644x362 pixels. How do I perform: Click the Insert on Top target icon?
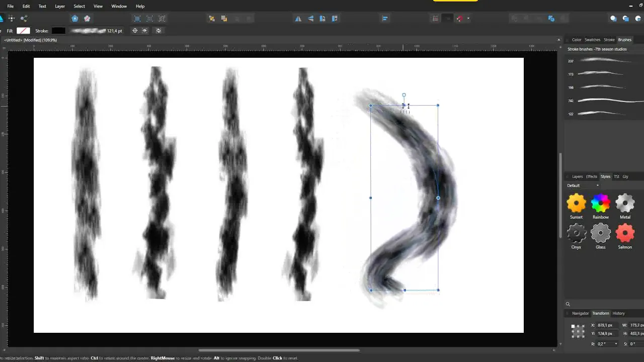tap(625, 19)
